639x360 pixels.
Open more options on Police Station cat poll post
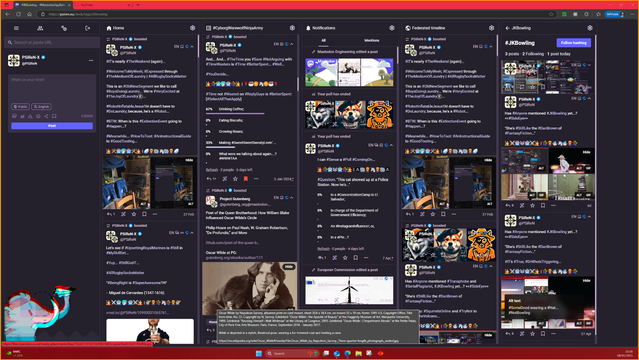[366, 258]
